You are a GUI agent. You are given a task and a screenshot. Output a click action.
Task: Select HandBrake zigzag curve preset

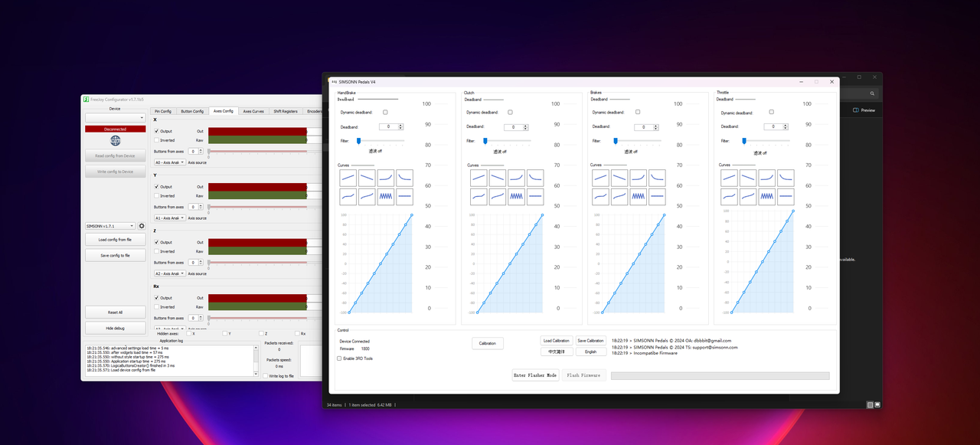click(386, 197)
